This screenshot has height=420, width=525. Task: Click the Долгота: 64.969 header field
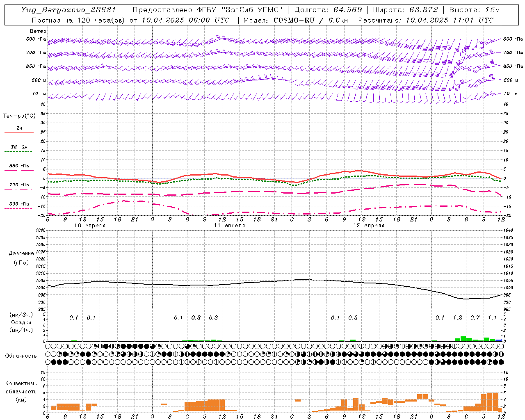328,10
